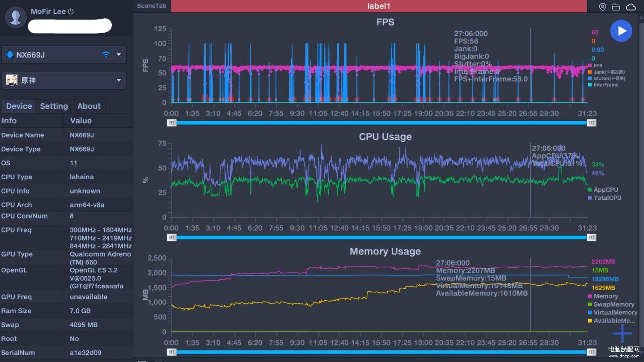Click the right range handle under CPU Usage chart
Screen dimensions: 644x362
click(592, 238)
